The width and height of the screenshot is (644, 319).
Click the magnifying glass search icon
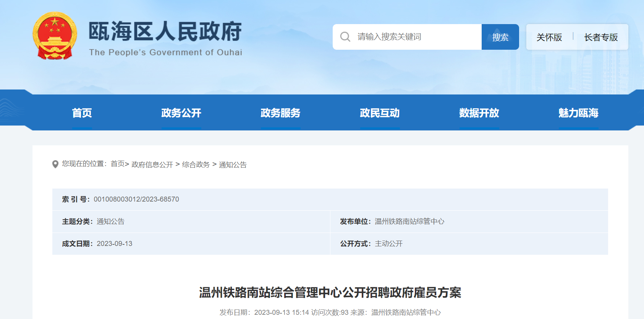click(x=345, y=37)
